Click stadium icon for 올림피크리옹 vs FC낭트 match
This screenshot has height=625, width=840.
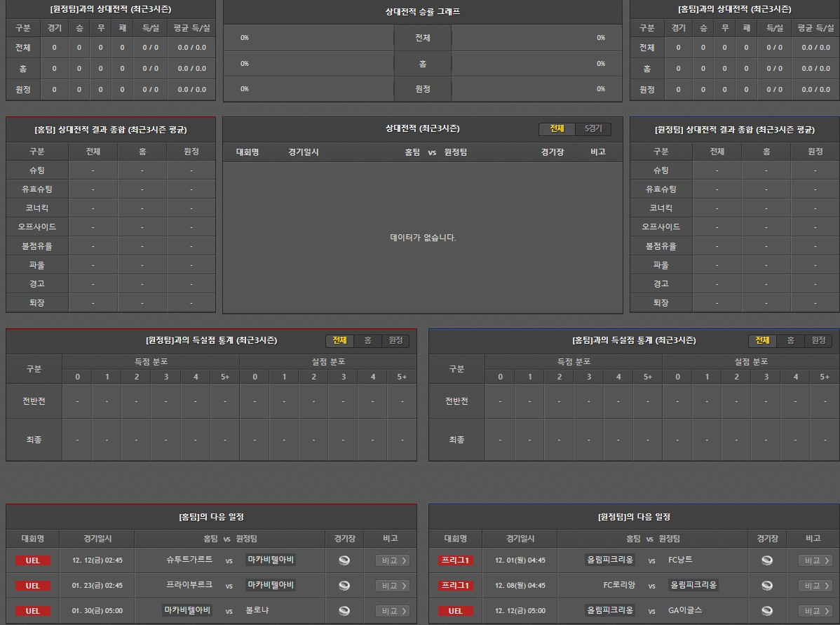pyautogui.click(x=767, y=560)
